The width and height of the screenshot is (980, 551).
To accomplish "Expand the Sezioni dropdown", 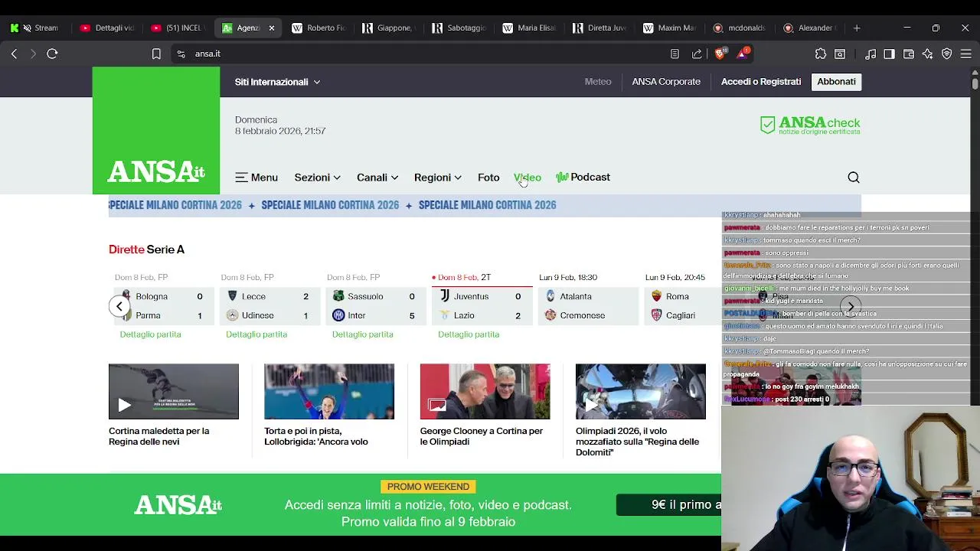I will tap(317, 178).
